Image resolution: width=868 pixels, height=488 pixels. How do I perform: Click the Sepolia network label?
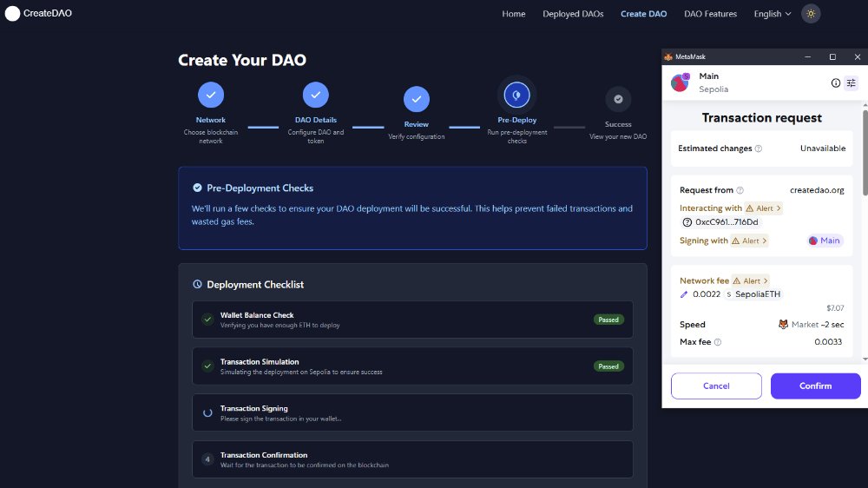point(713,89)
